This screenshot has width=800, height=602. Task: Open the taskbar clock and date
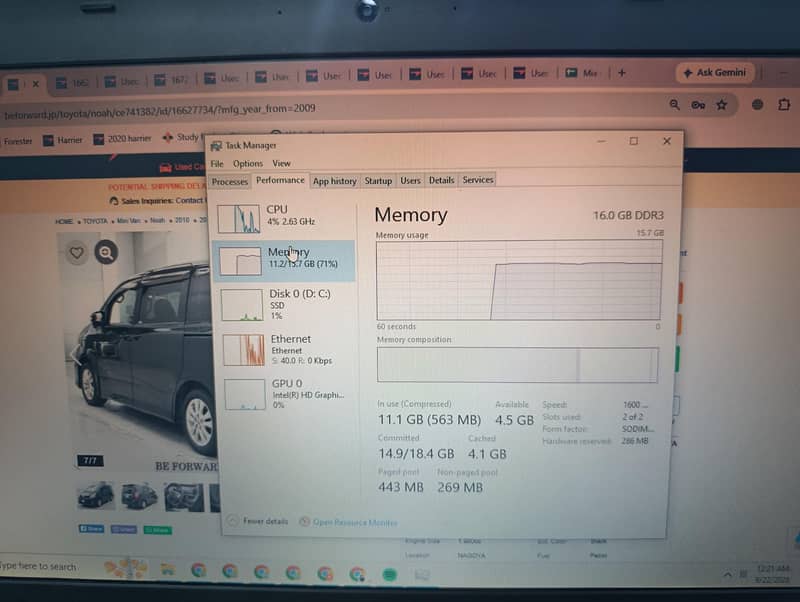771,574
